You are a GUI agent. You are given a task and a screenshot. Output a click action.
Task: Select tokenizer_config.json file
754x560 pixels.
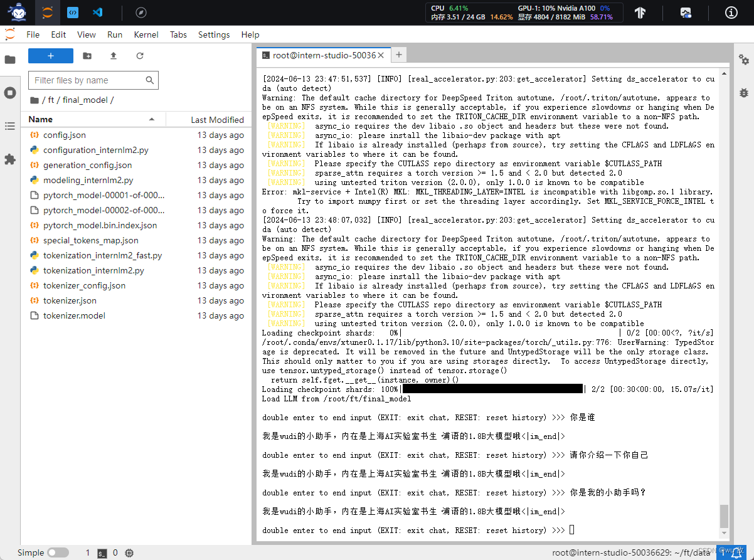click(136, 285)
